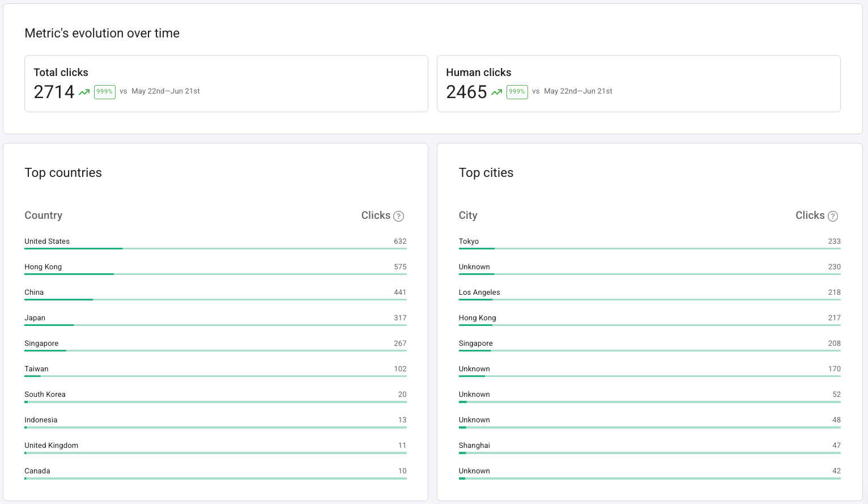This screenshot has width=868, height=504.
Task: Click the 999% badge under Human clicks
Action: tap(517, 92)
